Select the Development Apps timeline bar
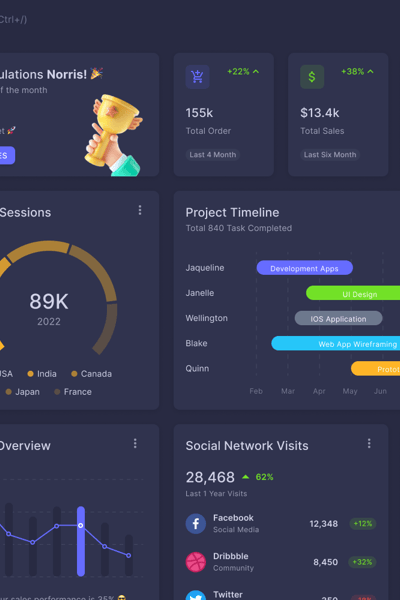 (305, 268)
